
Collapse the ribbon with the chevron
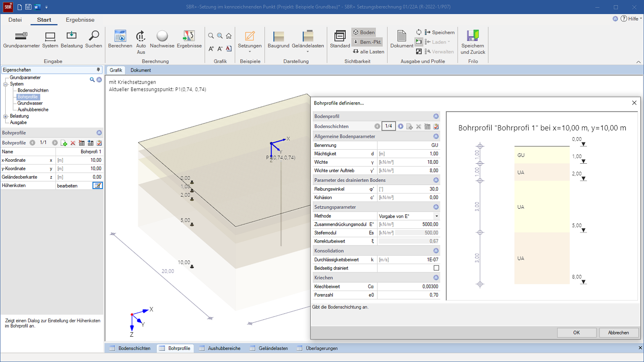(x=638, y=62)
